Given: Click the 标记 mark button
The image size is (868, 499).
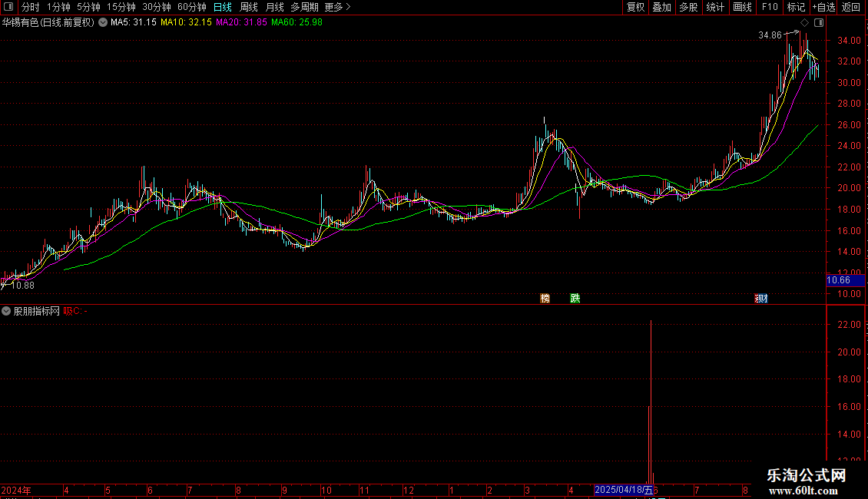Looking at the screenshot, I should [796, 7].
